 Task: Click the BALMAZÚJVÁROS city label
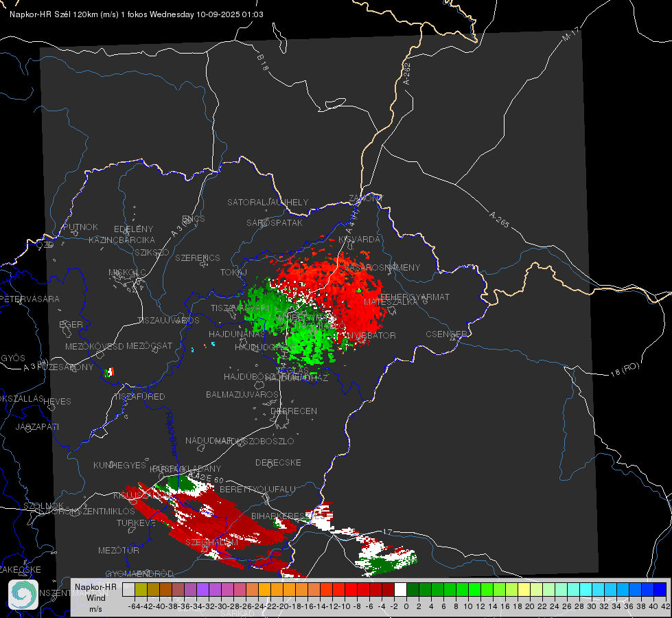pyautogui.click(x=242, y=394)
